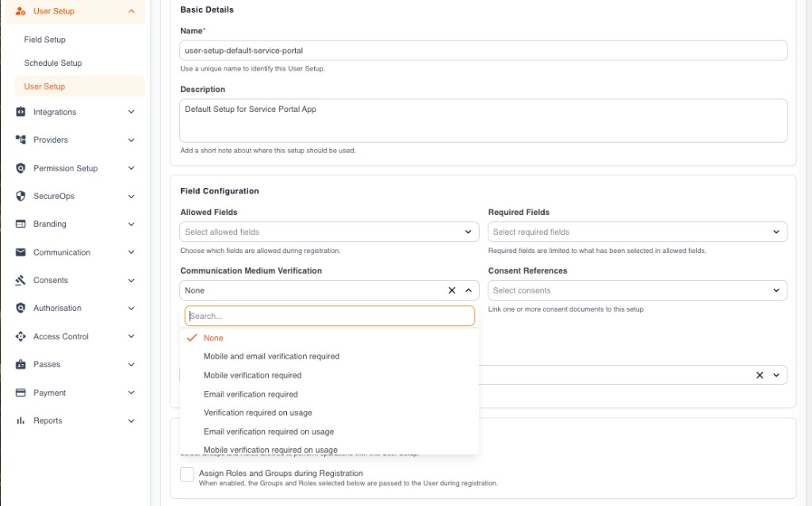Choose Mobile verification required on usage
This screenshot has height=506, width=812.
point(329,449)
